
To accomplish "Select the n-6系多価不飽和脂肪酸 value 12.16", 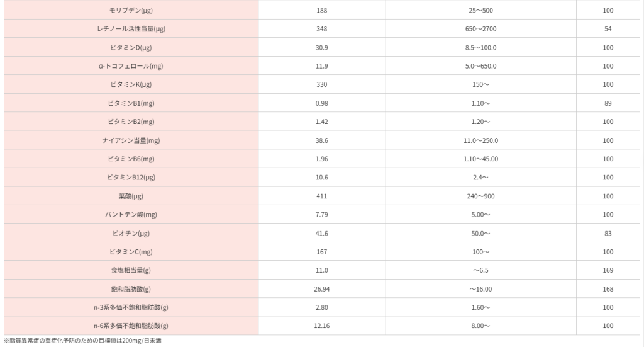I will 322,326.
